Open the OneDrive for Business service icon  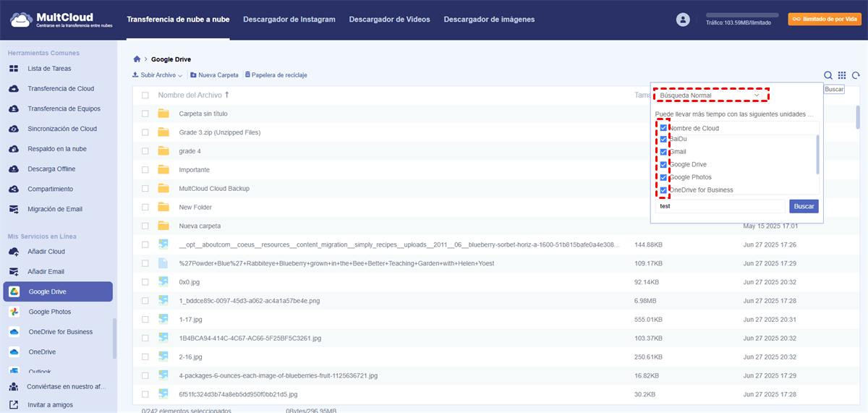[14, 332]
